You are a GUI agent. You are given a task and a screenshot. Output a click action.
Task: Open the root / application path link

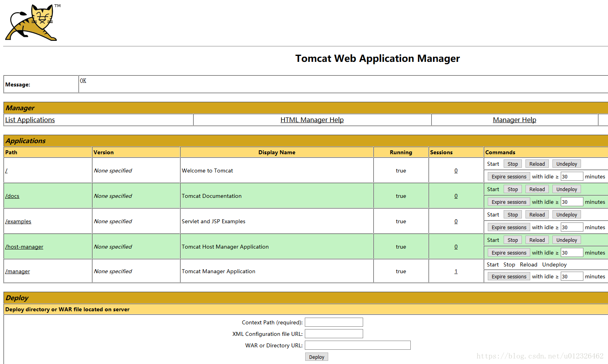coord(6,171)
